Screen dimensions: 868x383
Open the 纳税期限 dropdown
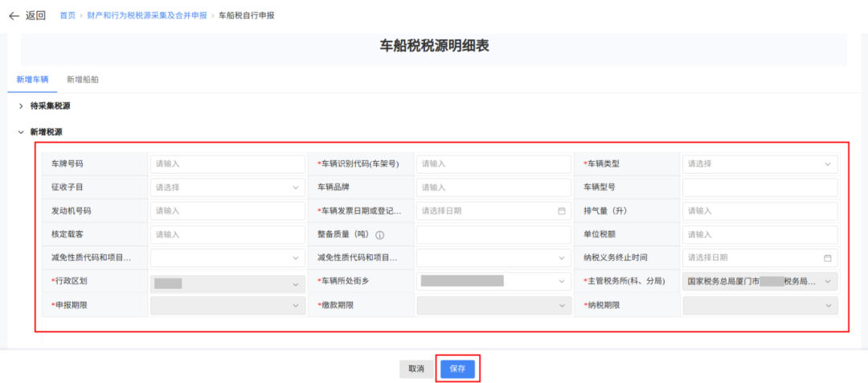coord(759,306)
